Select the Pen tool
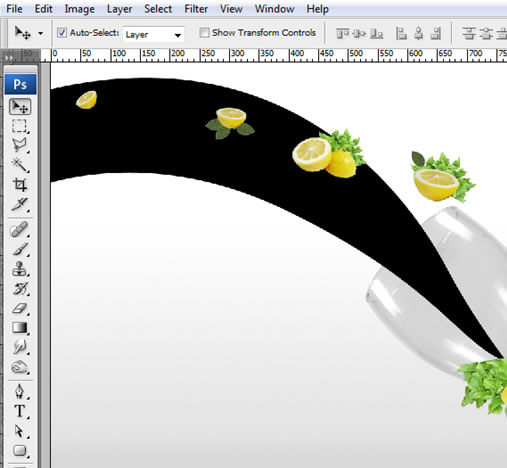 [19, 391]
